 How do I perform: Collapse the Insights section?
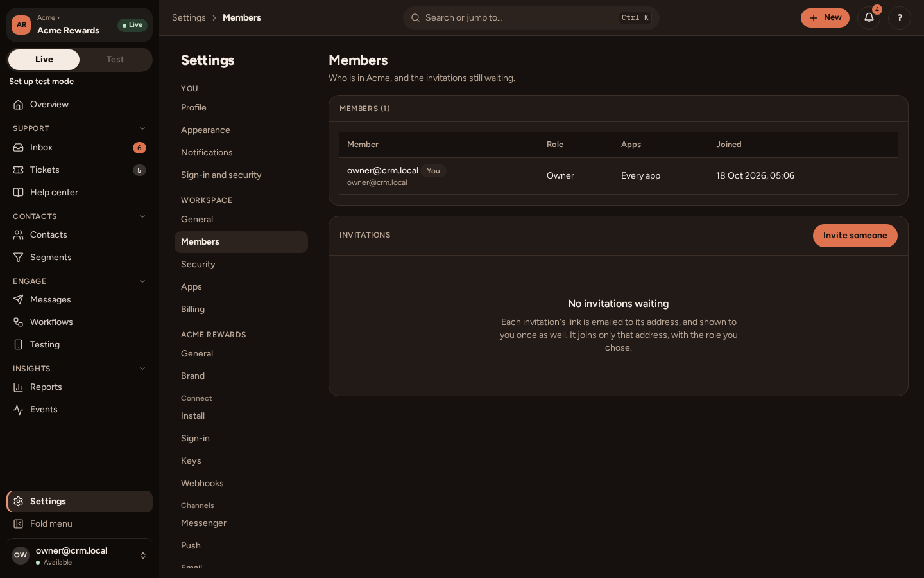(x=142, y=369)
